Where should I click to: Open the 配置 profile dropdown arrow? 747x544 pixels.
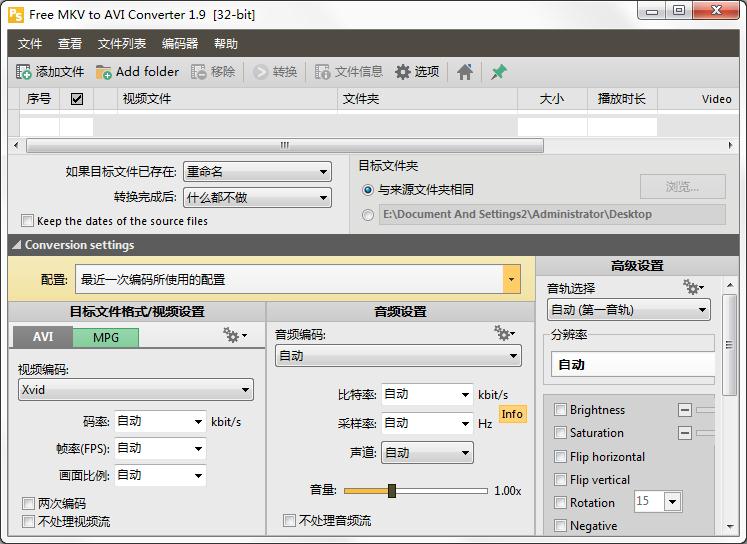pyautogui.click(x=511, y=280)
